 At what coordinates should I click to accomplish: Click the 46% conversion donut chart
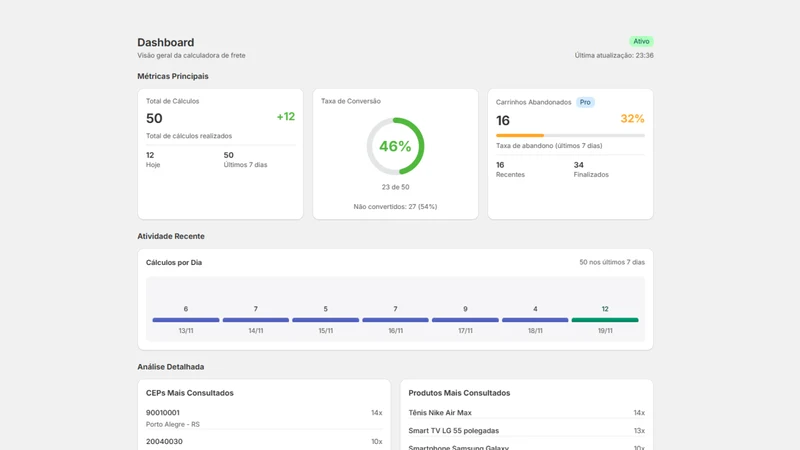[395, 146]
